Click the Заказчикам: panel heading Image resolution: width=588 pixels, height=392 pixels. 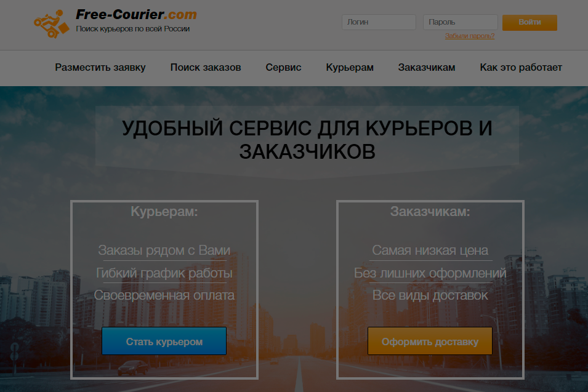point(430,212)
